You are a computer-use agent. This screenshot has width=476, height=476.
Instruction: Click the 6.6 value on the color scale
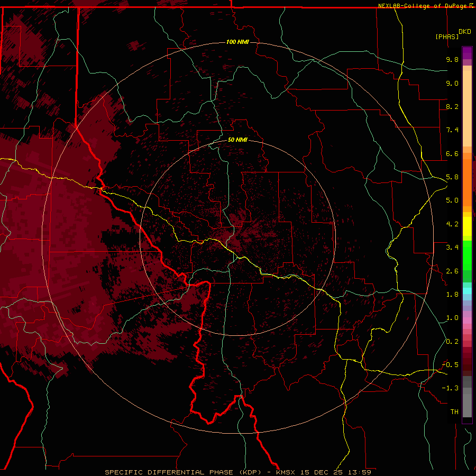coord(452,153)
